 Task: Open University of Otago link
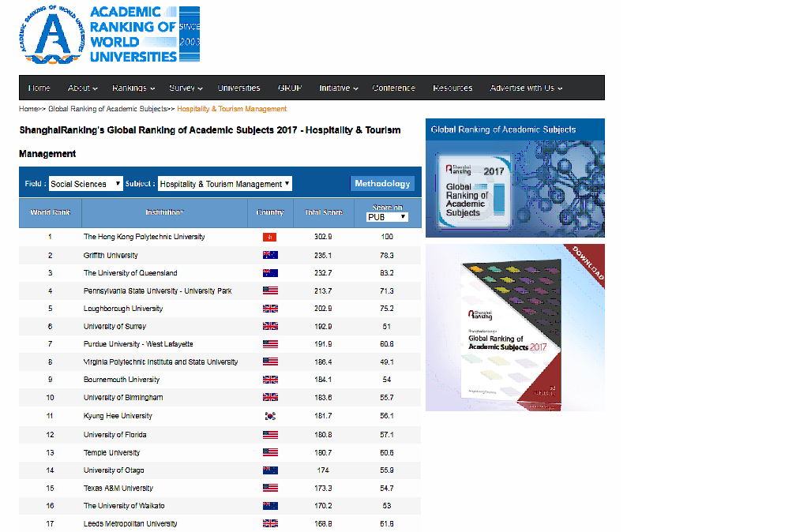click(114, 470)
